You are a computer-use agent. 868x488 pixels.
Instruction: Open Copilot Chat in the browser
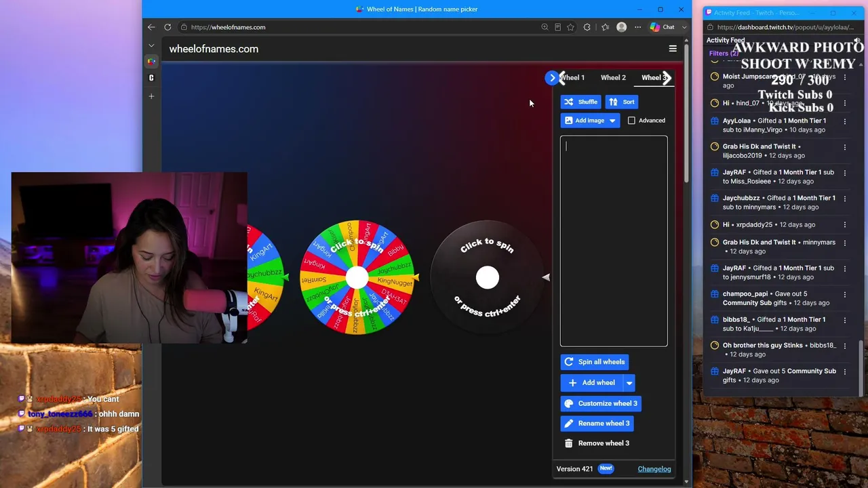(663, 27)
